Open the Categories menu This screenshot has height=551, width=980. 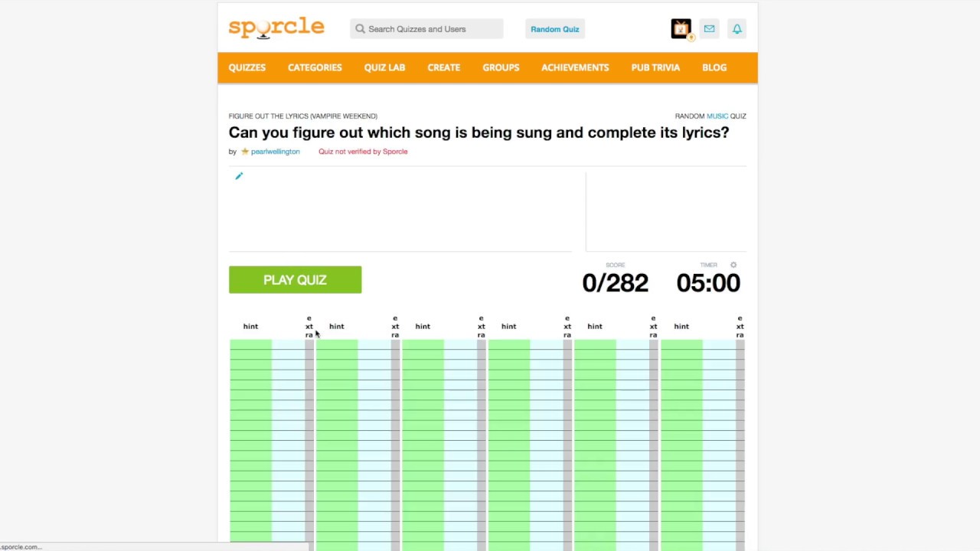pyautogui.click(x=315, y=67)
